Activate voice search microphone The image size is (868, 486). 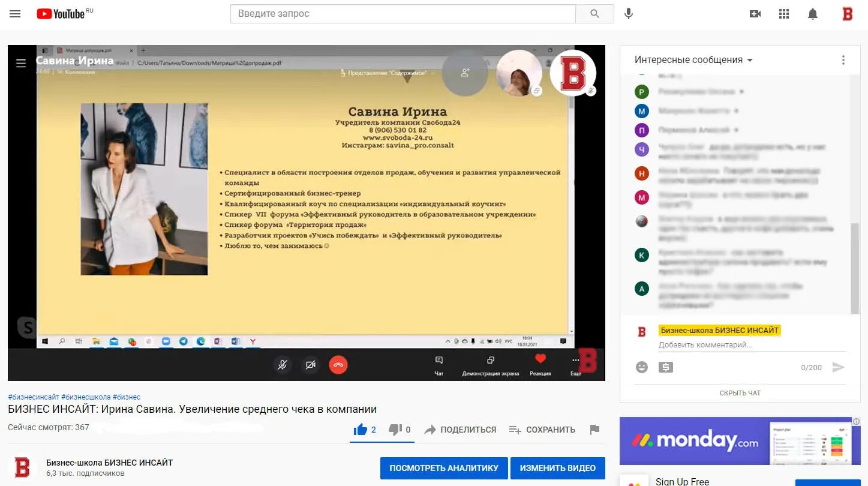(x=629, y=13)
